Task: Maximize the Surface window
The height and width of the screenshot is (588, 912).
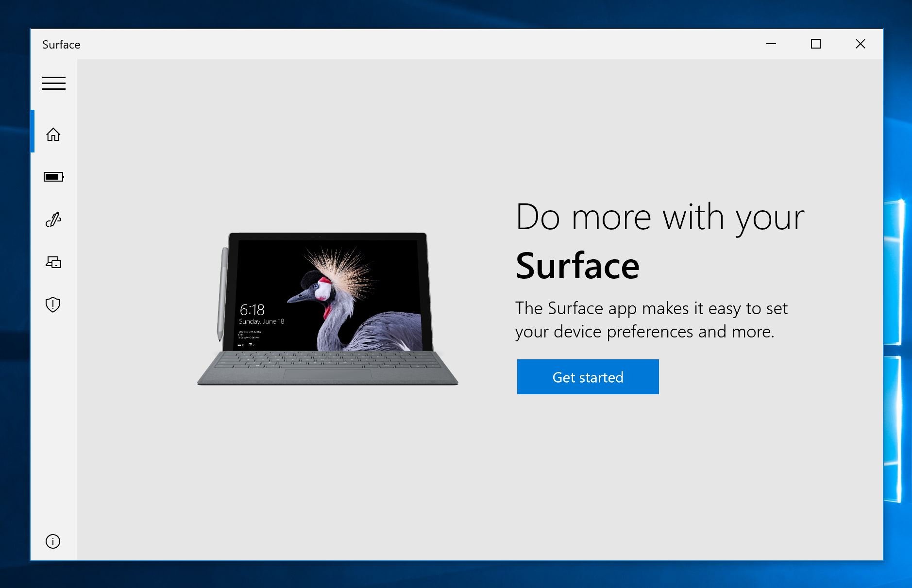Action: coord(816,44)
